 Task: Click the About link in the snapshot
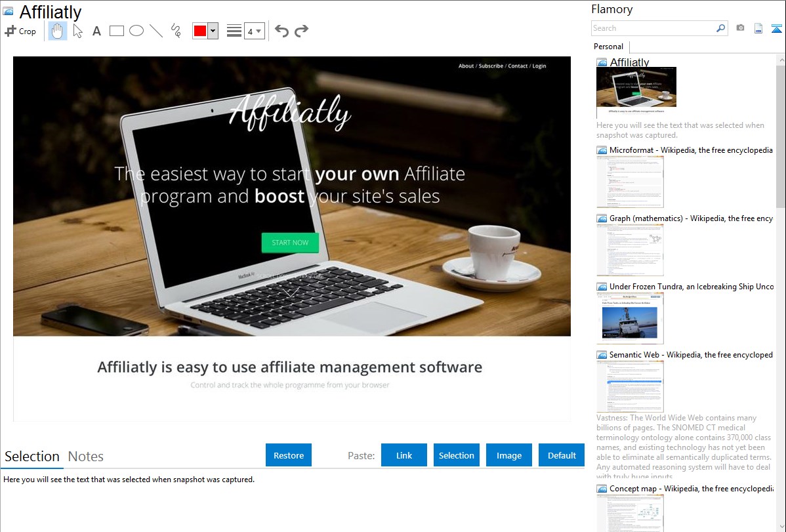click(466, 66)
